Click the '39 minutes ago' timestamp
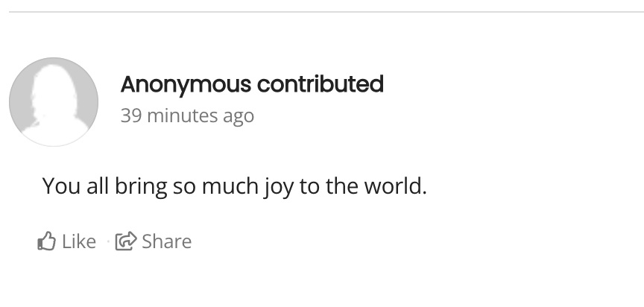 [x=187, y=115]
